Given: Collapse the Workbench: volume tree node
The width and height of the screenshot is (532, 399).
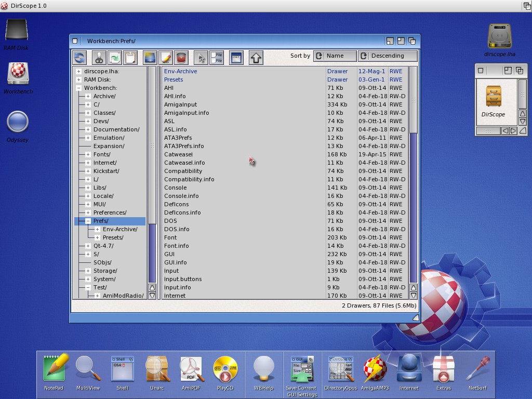Looking at the screenshot, I should pos(78,88).
